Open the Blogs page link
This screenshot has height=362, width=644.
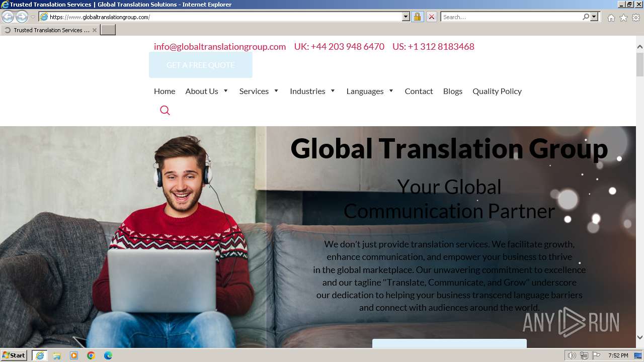coord(453,91)
